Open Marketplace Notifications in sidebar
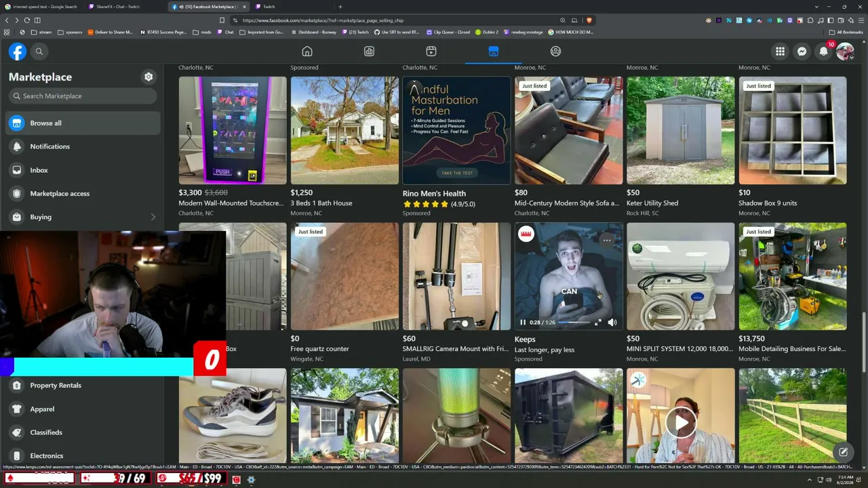868x488 pixels. pyautogui.click(x=83, y=146)
